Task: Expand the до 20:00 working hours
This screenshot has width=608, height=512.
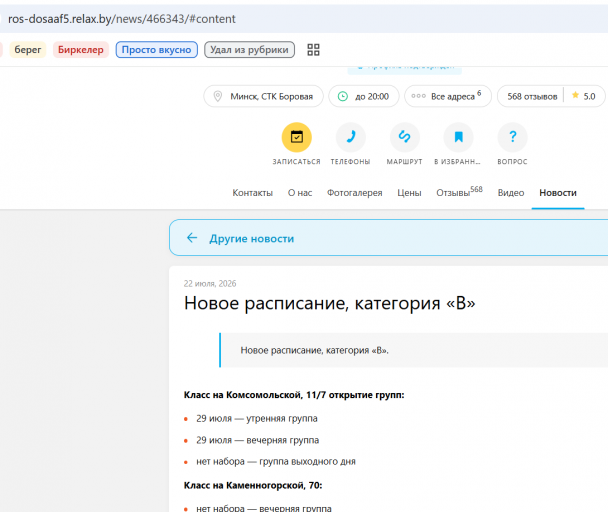Action: click(364, 96)
